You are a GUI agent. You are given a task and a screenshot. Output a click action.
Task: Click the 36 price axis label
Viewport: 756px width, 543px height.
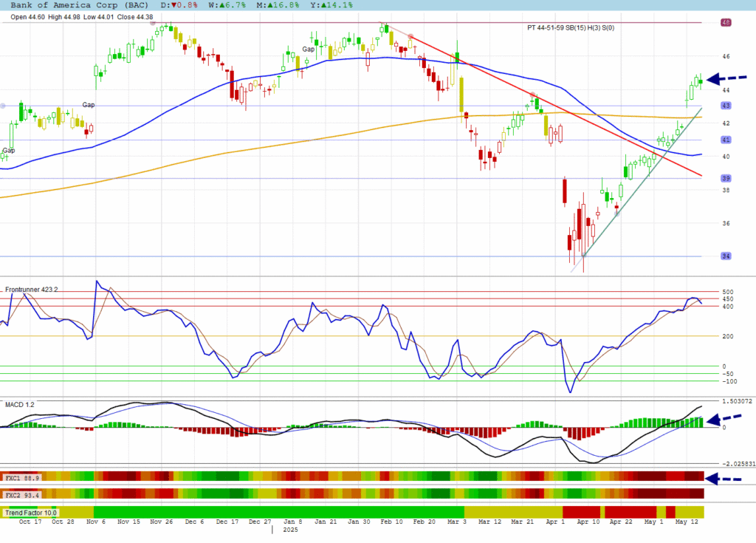click(x=726, y=223)
